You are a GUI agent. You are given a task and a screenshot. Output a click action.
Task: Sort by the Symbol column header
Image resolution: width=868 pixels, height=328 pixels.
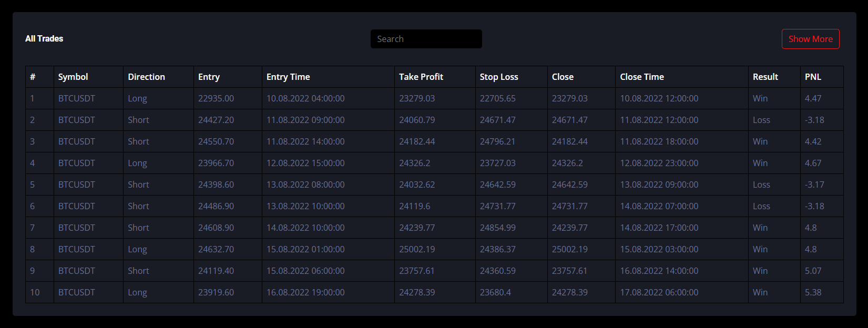(73, 77)
